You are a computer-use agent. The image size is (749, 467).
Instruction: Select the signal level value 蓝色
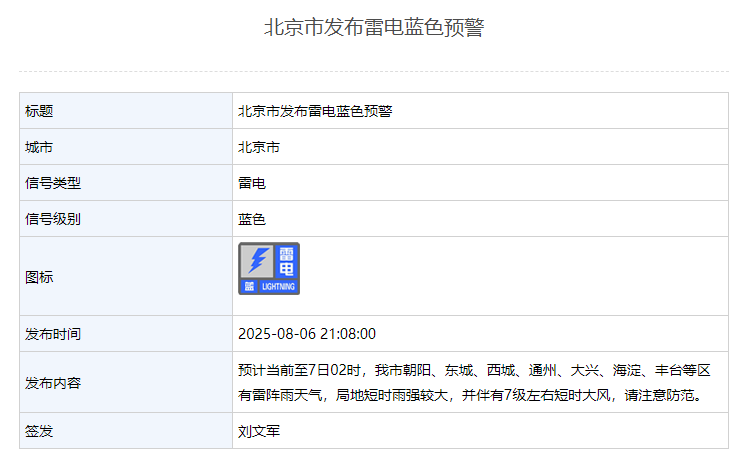pos(252,219)
